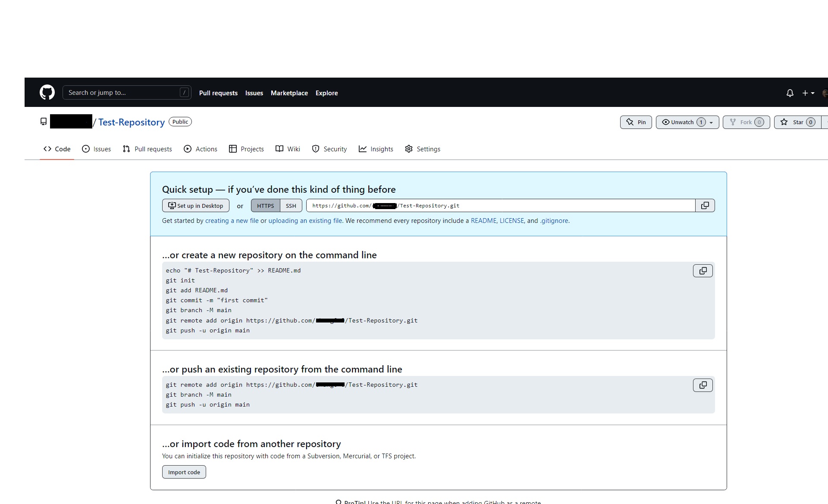Open the notifications bell
The height and width of the screenshot is (504, 828).
790,93
